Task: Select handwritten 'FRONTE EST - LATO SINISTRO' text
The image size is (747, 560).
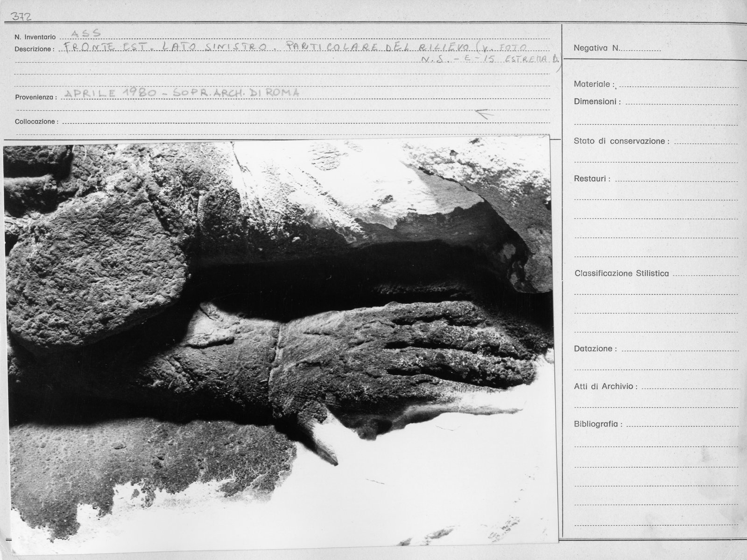Action: pyautogui.click(x=165, y=47)
